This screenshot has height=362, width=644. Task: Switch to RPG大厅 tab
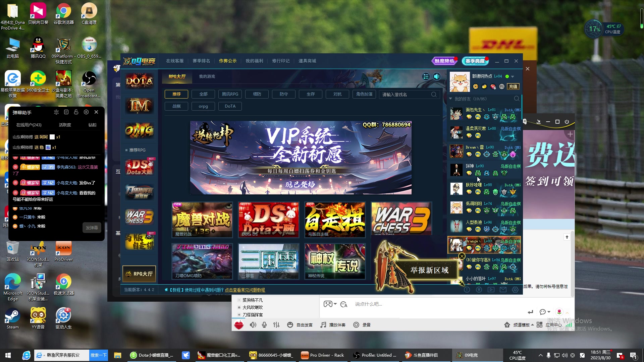tap(177, 76)
